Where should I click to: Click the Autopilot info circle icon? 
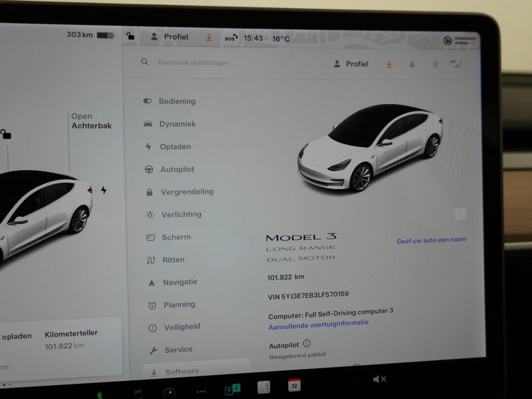(307, 343)
